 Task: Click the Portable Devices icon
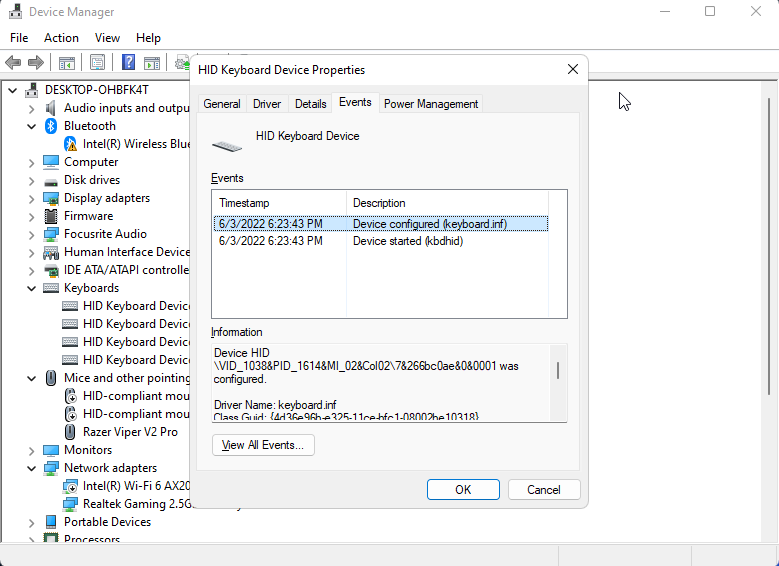coord(51,522)
